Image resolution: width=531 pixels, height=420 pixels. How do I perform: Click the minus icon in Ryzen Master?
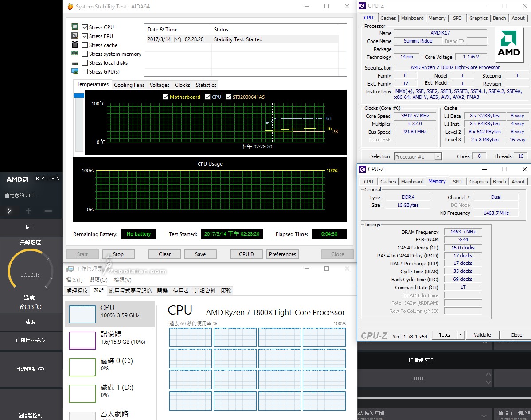48,211
